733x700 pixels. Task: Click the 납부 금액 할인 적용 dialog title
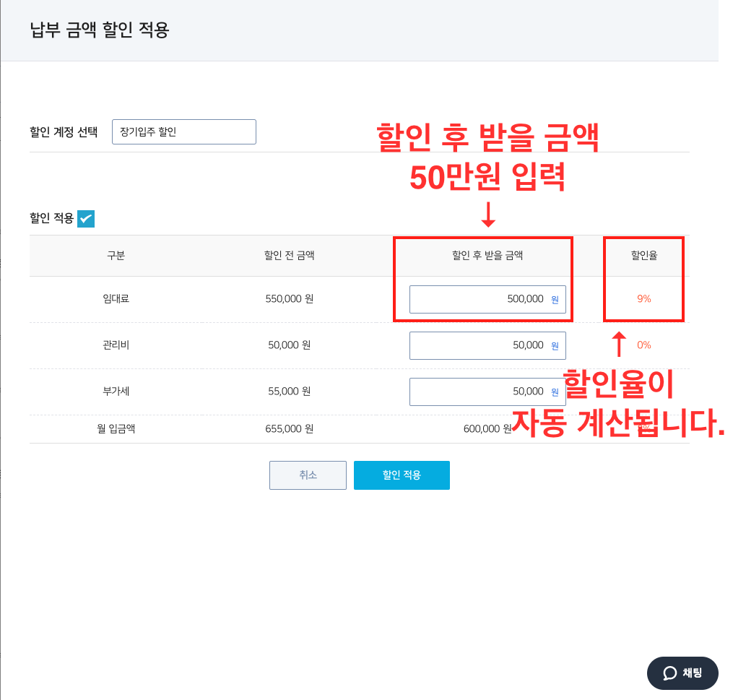tap(100, 30)
